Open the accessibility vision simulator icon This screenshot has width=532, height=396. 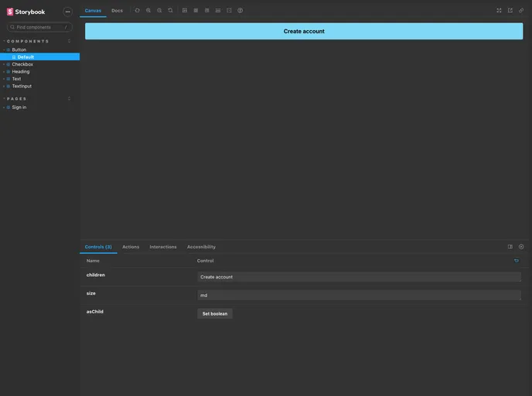tap(240, 11)
